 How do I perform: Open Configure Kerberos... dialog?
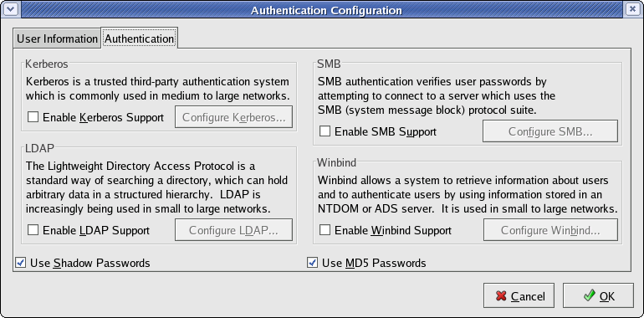coord(233,117)
